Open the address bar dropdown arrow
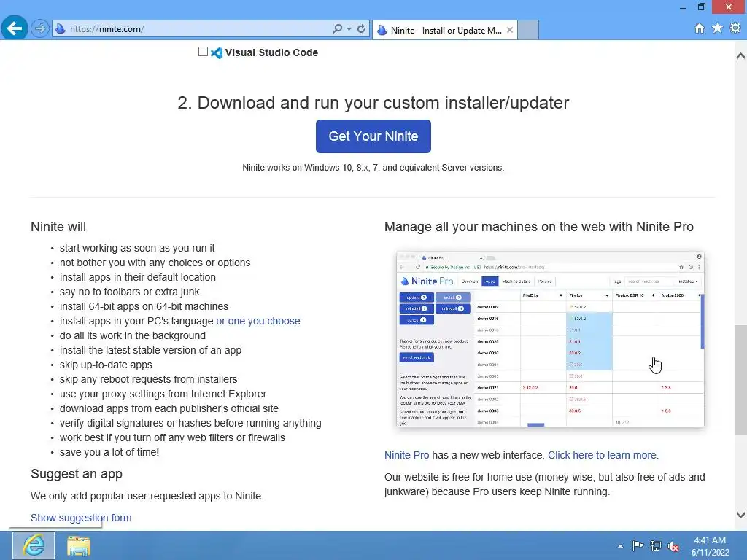 (349, 29)
